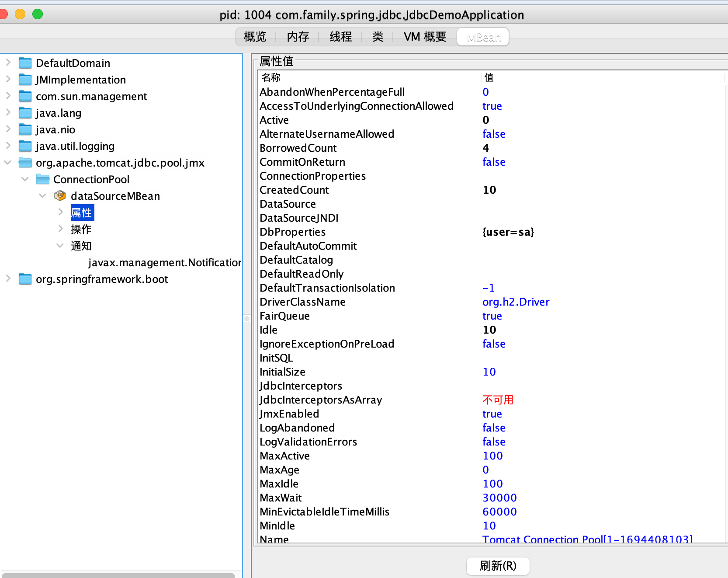Collapse the dataSourceMBean node
Screen dimensions: 728x578
point(43,196)
